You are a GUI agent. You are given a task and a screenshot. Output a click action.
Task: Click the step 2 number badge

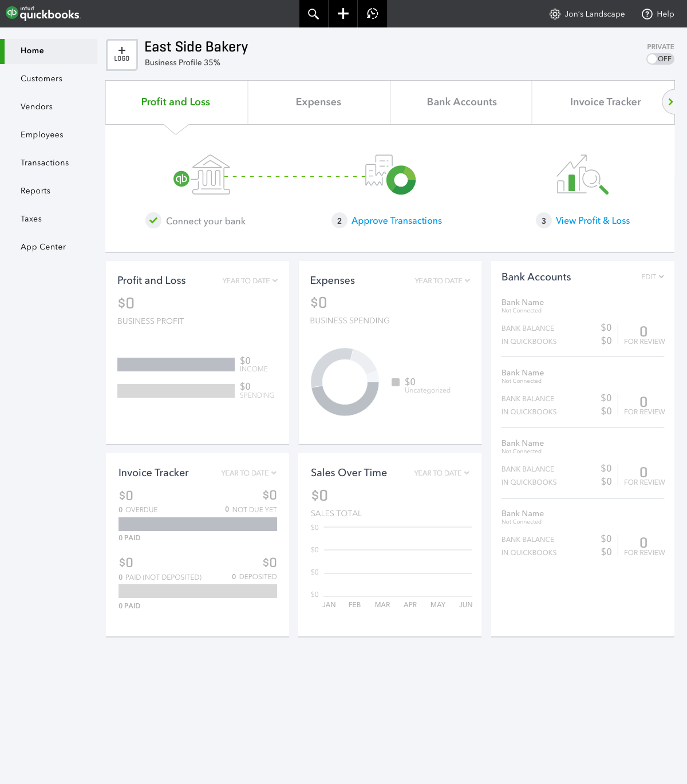339,220
